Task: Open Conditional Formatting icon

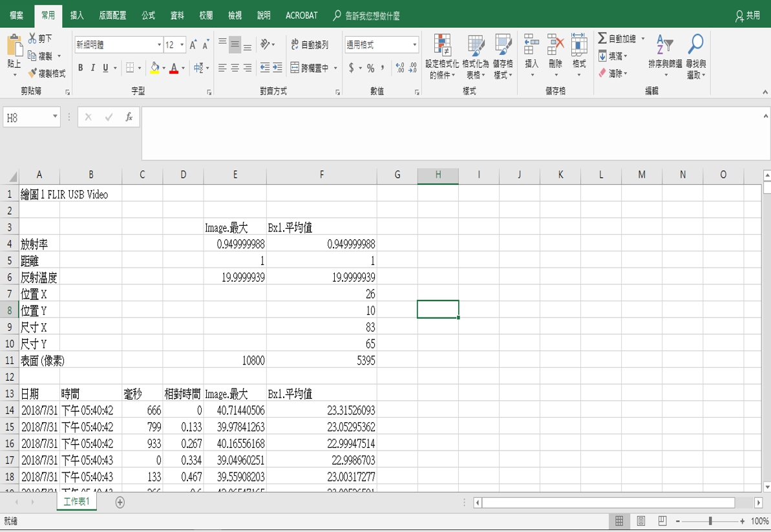Action: click(x=442, y=45)
